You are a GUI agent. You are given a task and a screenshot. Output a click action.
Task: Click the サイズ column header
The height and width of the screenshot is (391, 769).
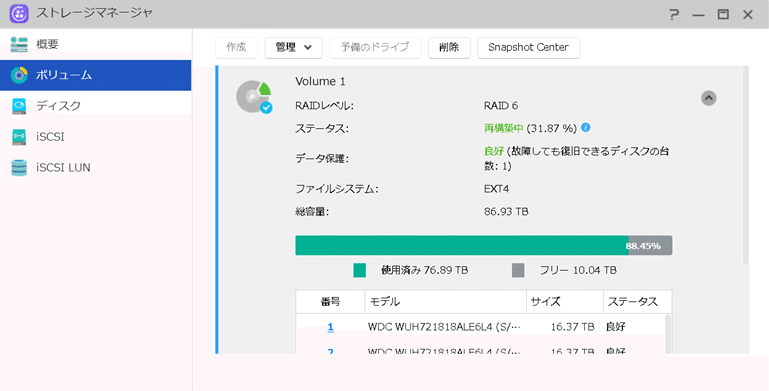click(565, 302)
